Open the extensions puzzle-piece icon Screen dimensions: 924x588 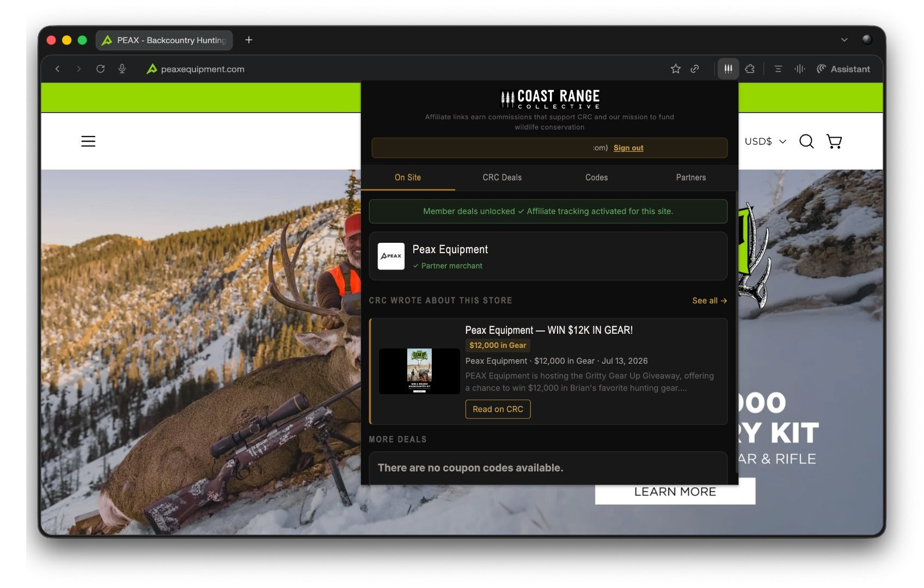coord(750,69)
